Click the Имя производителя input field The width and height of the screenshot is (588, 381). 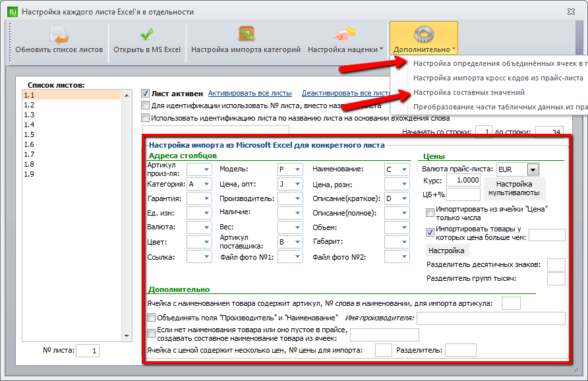click(491, 318)
